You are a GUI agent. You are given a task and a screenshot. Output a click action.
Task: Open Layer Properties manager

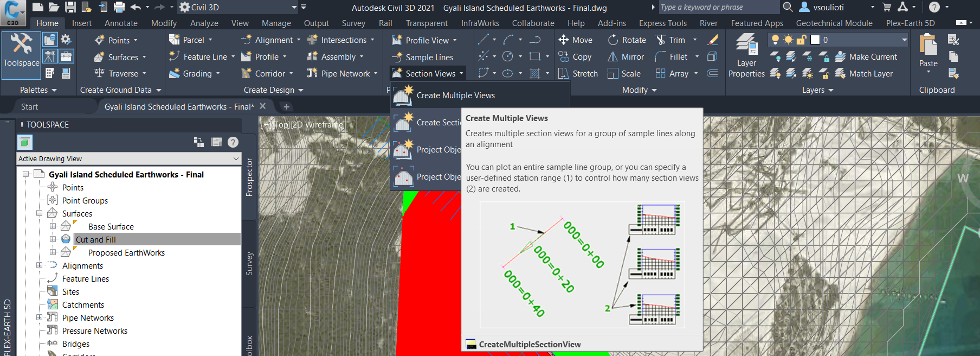[746, 55]
